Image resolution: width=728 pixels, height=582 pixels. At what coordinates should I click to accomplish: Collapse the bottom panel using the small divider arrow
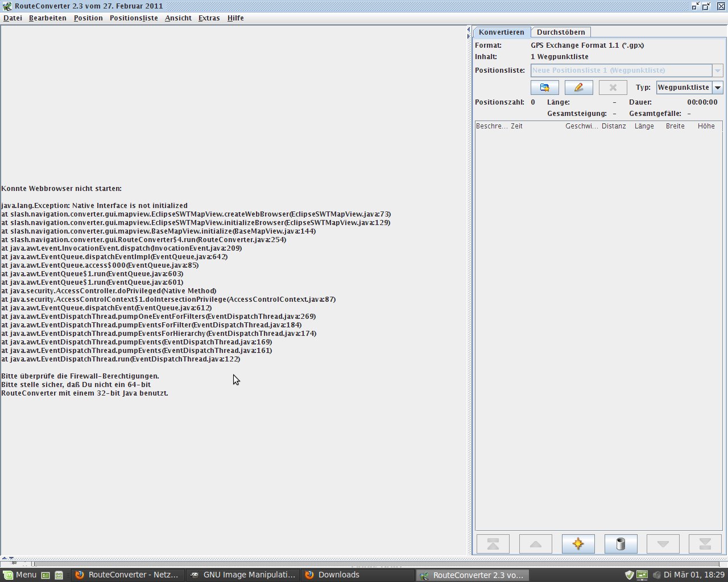12,559
